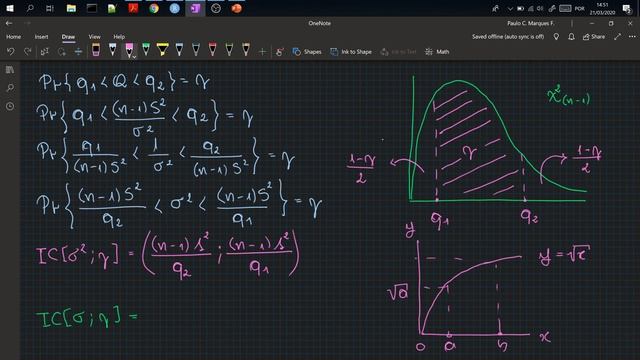The image size is (640, 360).
Task: Click the lightbulb Tell Me icon
Action: pyautogui.click(x=556, y=37)
